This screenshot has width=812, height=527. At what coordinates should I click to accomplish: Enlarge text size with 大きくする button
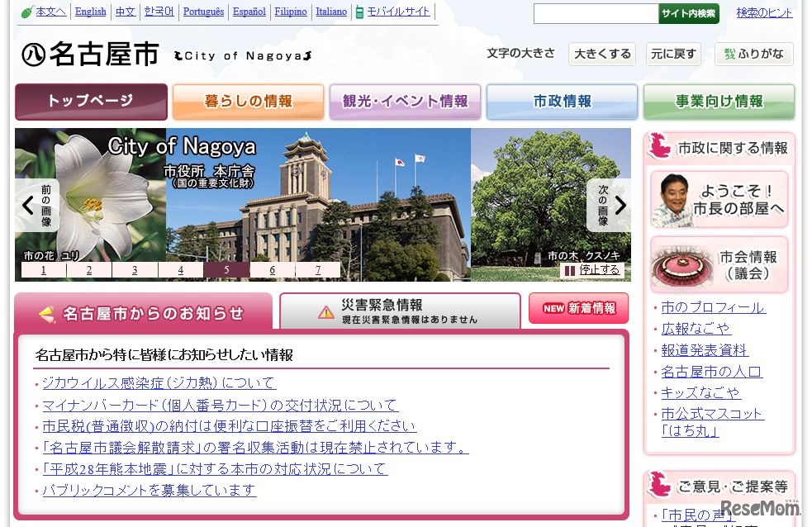point(602,54)
